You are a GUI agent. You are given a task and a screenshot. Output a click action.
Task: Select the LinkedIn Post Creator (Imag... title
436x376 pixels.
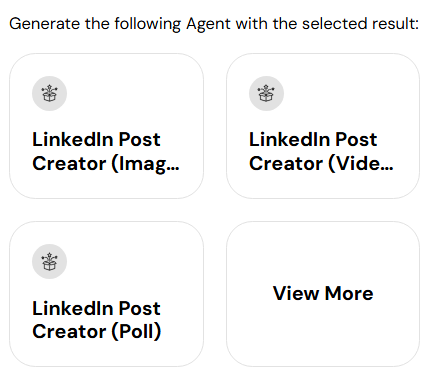coord(106,152)
